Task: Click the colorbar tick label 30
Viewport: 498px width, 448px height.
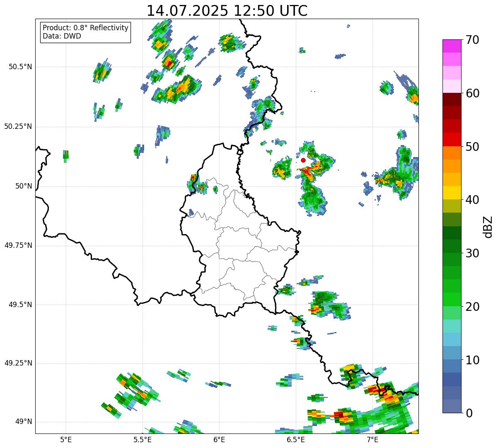Action: click(472, 253)
